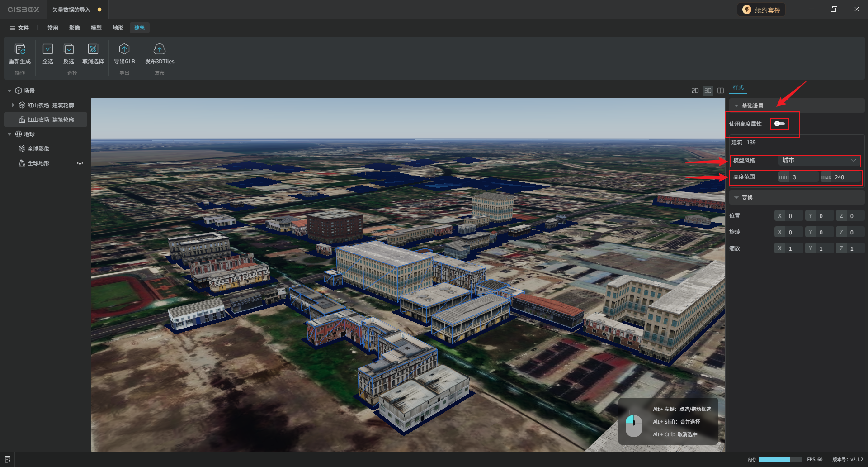Viewport: 868px width, 467px height.
Task: Click the 续约套餐 button
Action: pos(762,10)
